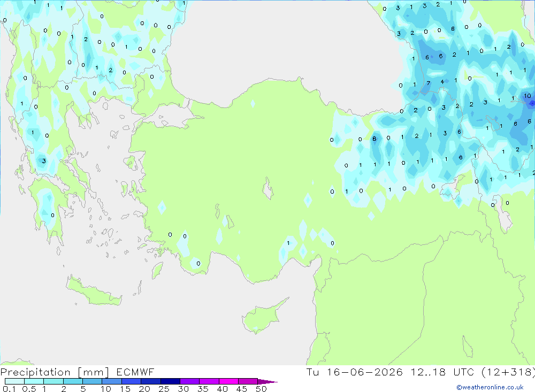Select the 0.5–1 mm legend color swatch
Screen dimensions: 535x392
pos(34,381)
